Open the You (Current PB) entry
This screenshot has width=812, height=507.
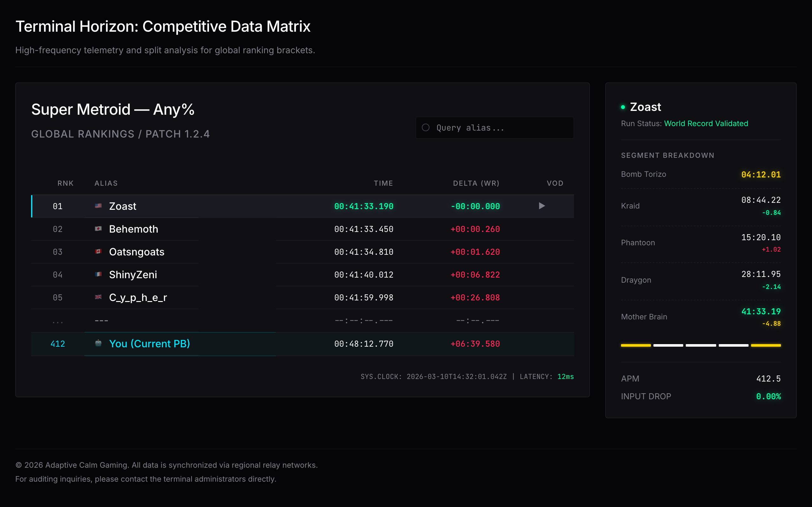tap(149, 344)
